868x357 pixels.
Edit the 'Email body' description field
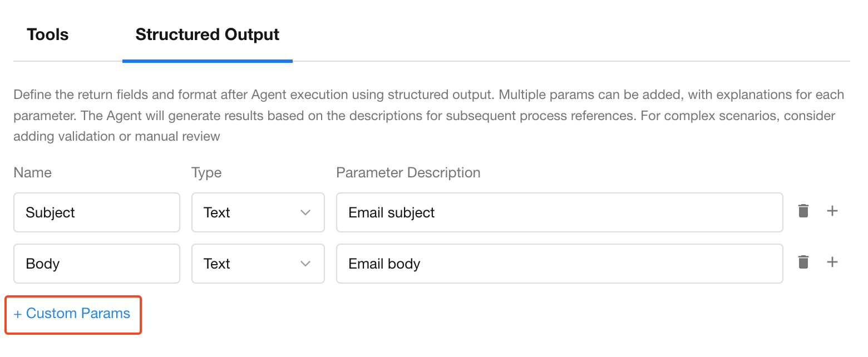click(x=559, y=264)
